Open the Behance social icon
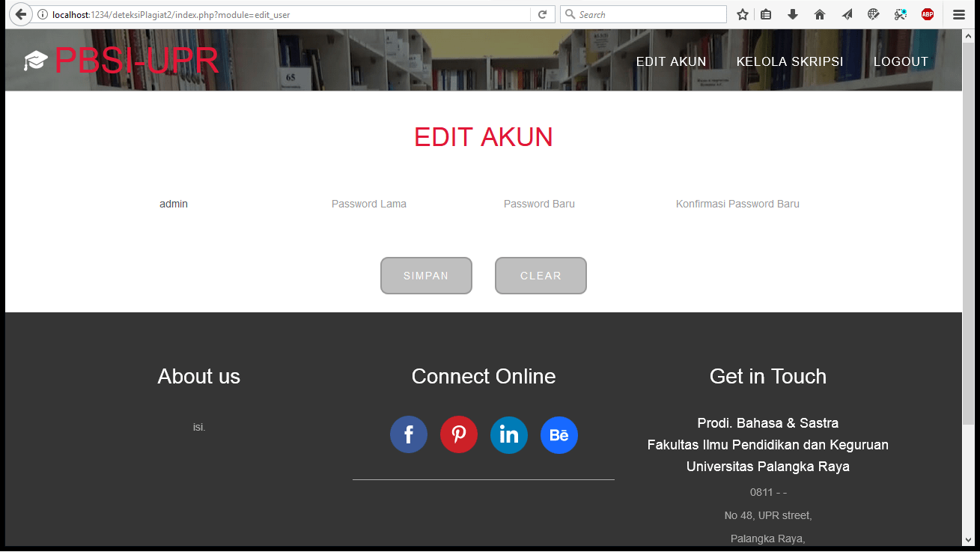This screenshot has width=980, height=552. pyautogui.click(x=559, y=435)
